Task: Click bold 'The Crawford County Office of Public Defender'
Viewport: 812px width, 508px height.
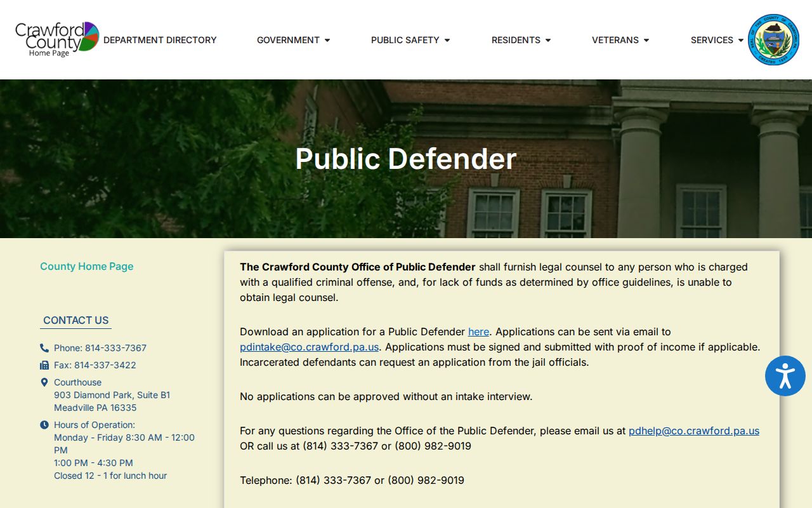Action: point(358,267)
